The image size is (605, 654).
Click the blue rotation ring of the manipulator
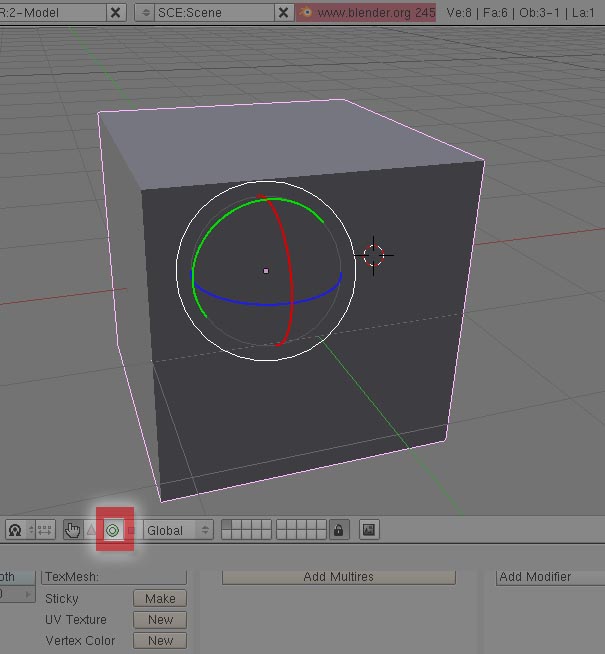coord(267,304)
